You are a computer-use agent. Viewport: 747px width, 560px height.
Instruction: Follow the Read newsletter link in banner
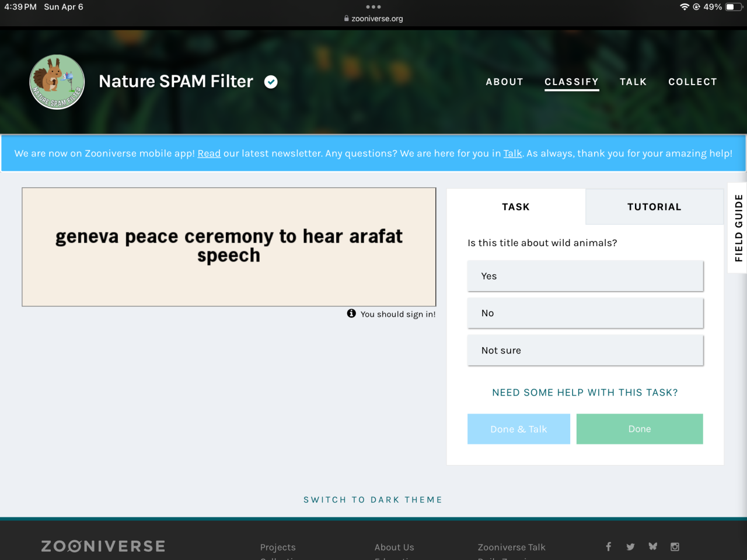(x=209, y=153)
